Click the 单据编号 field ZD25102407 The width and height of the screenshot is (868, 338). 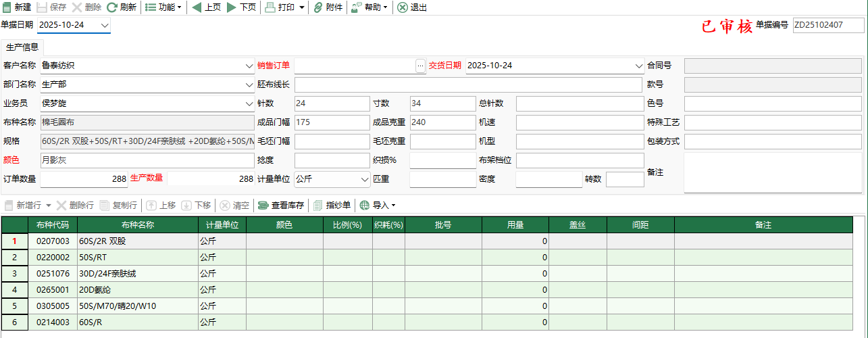click(x=828, y=25)
